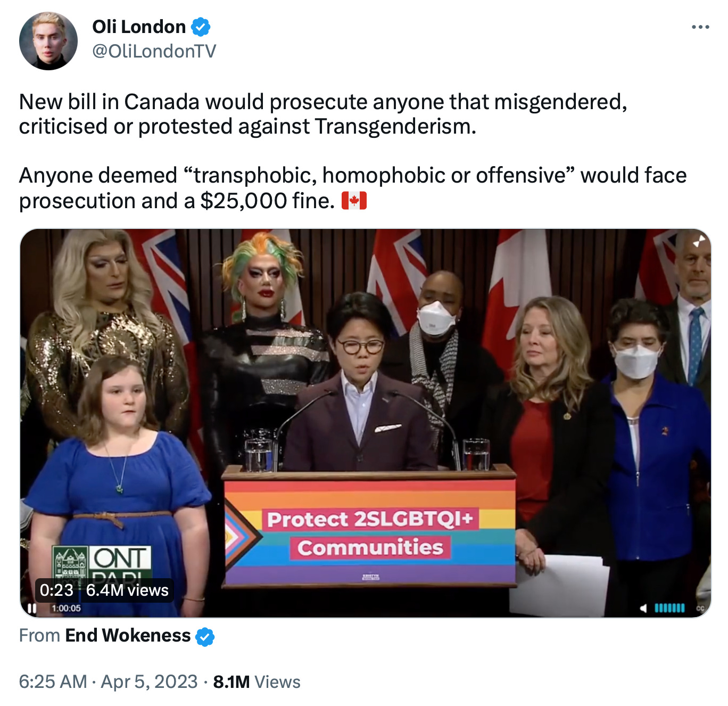Image resolution: width=728 pixels, height=706 pixels.
Task: Click the verified badge beside Oli London
Action: 201,27
